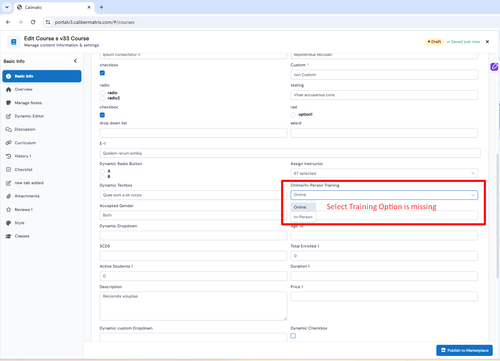
Task: Open Curriculum in the sidebar
Action: (25, 143)
